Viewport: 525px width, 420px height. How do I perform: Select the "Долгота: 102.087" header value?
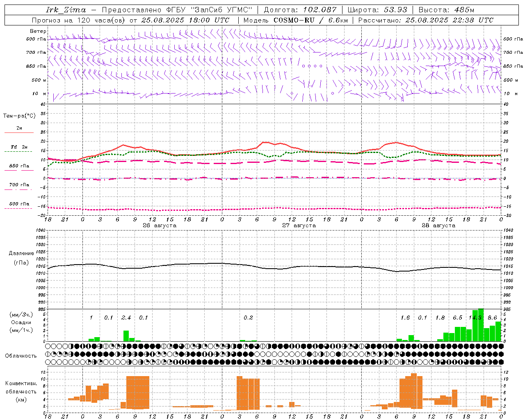[x=300, y=10]
